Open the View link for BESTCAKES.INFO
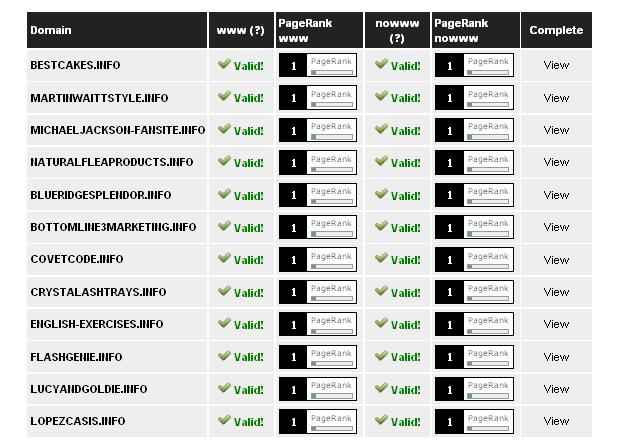631x442 pixels. (556, 65)
